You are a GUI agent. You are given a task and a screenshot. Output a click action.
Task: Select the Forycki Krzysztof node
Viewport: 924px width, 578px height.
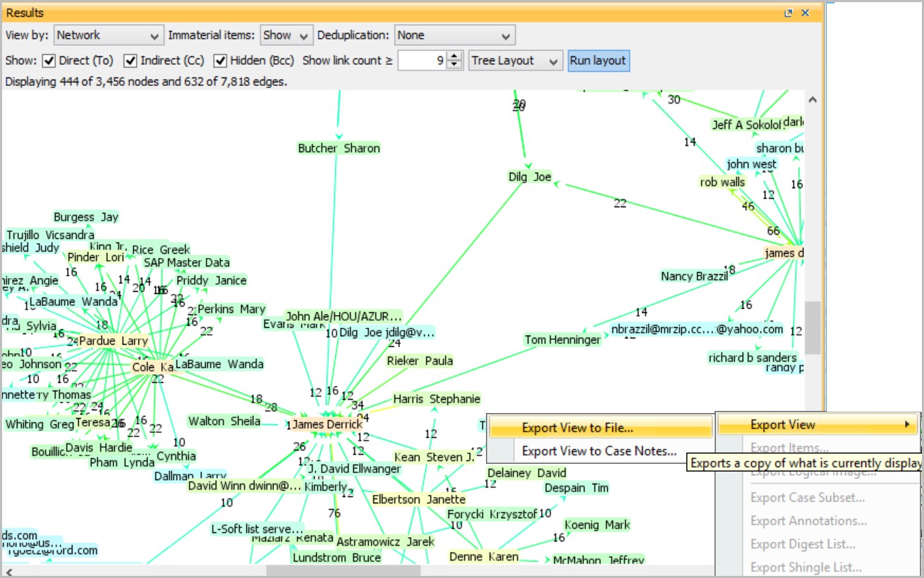click(x=492, y=514)
